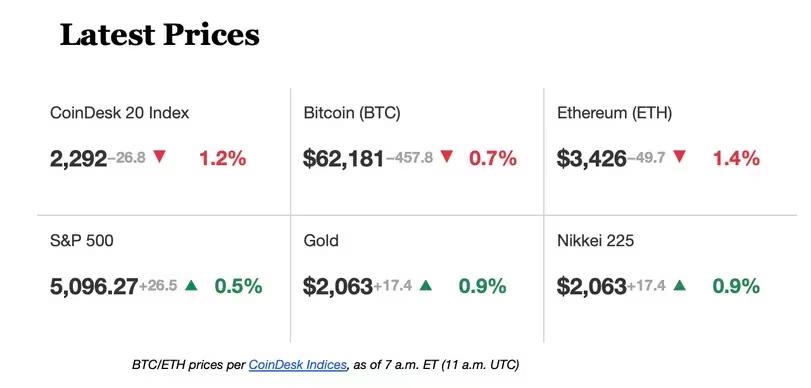Open the CoinDesk Indices link

click(x=297, y=365)
